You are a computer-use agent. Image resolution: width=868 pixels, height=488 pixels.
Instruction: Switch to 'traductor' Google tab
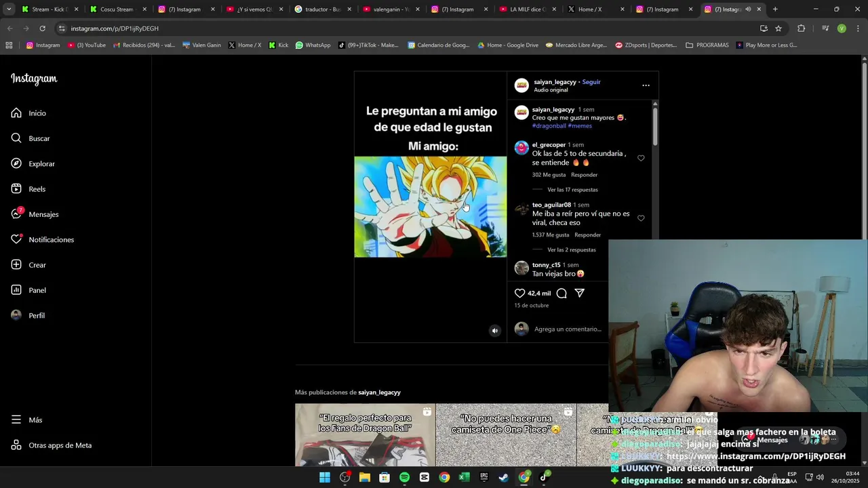(321, 9)
